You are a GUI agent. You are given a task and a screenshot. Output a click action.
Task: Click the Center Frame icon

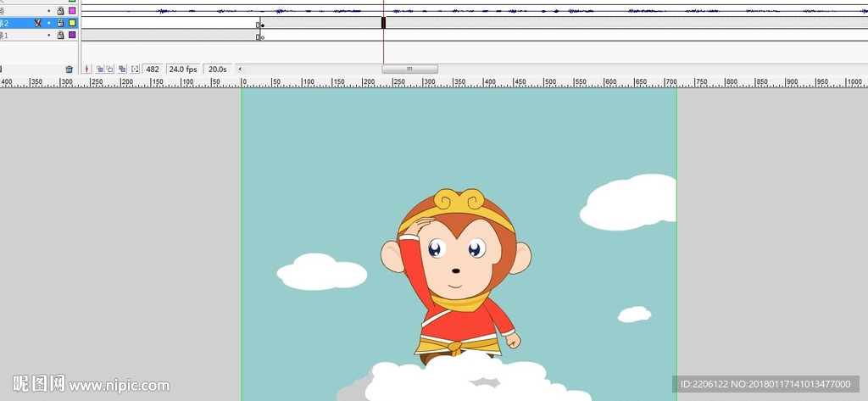coord(87,70)
